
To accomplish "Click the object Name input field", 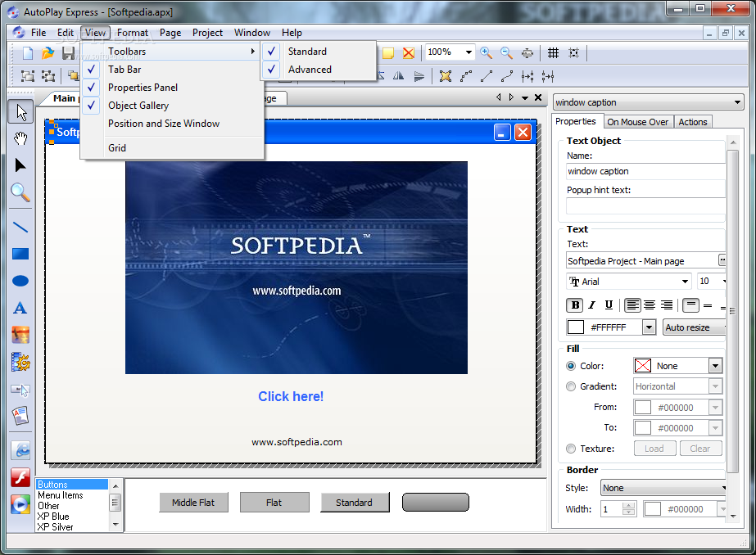I will click(645, 172).
